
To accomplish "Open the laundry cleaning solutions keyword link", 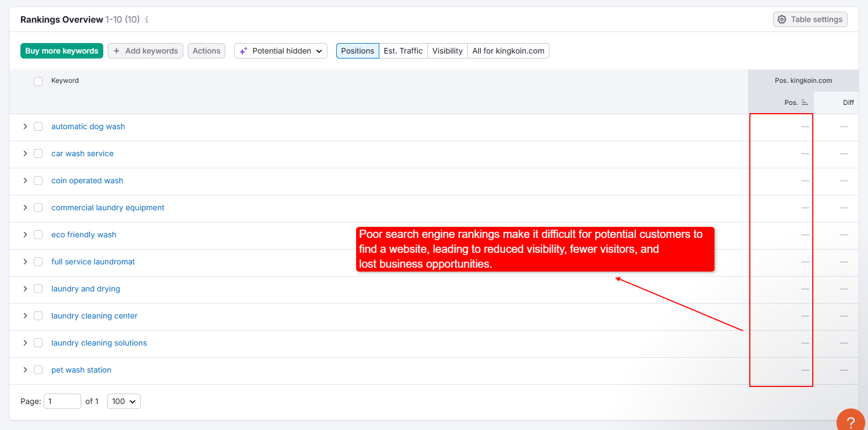I will click(99, 343).
